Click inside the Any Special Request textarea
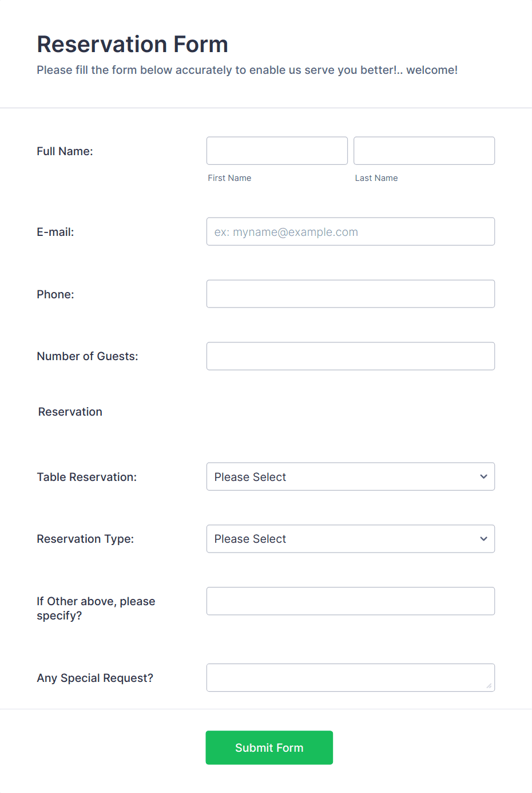 tap(351, 678)
